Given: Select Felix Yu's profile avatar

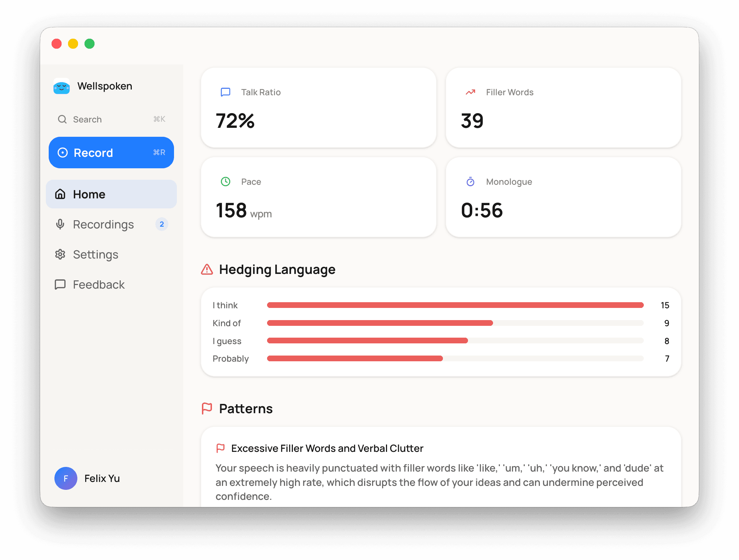Looking at the screenshot, I should [x=66, y=478].
